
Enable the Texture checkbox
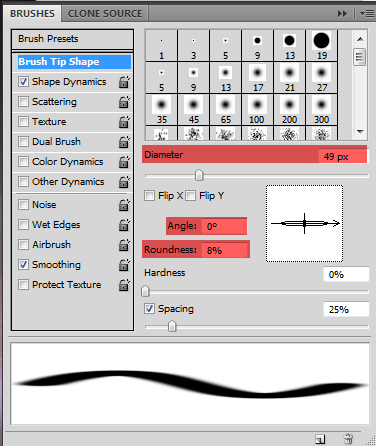coord(23,122)
